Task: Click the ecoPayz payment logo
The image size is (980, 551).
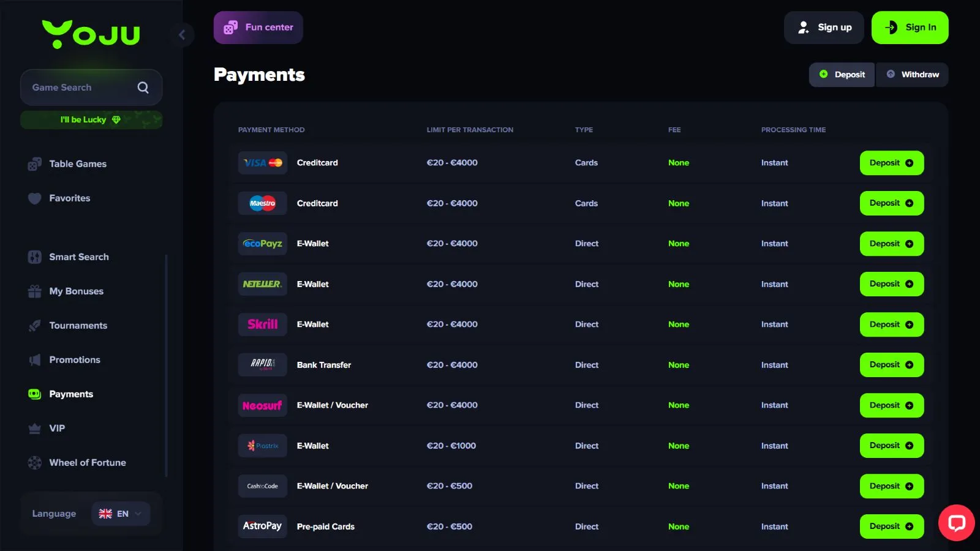Action: coord(262,244)
